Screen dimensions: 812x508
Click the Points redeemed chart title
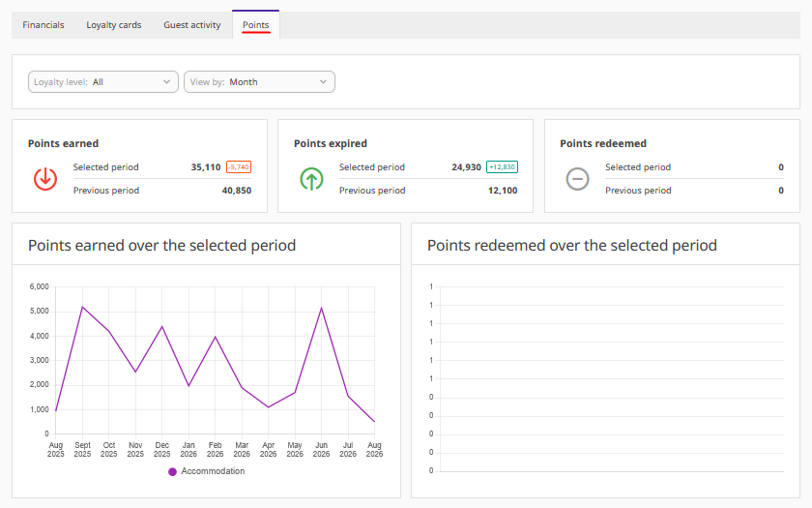click(571, 245)
